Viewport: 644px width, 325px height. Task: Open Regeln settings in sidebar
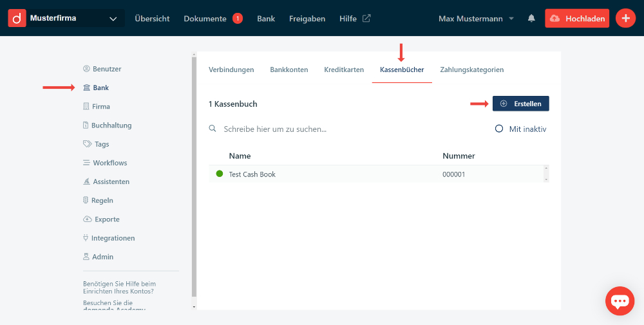tap(102, 201)
